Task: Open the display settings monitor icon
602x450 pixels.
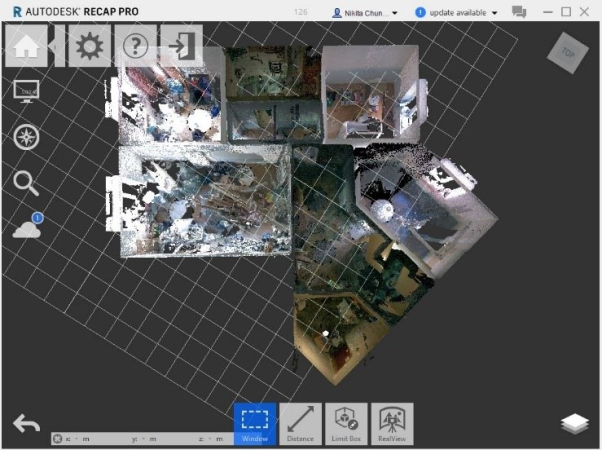Action: click(27, 92)
